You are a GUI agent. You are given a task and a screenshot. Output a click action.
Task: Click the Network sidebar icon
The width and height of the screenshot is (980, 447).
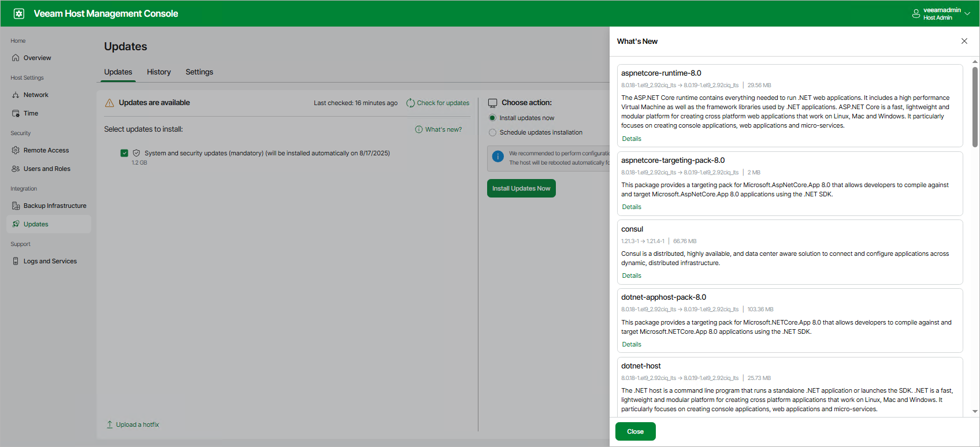(16, 95)
